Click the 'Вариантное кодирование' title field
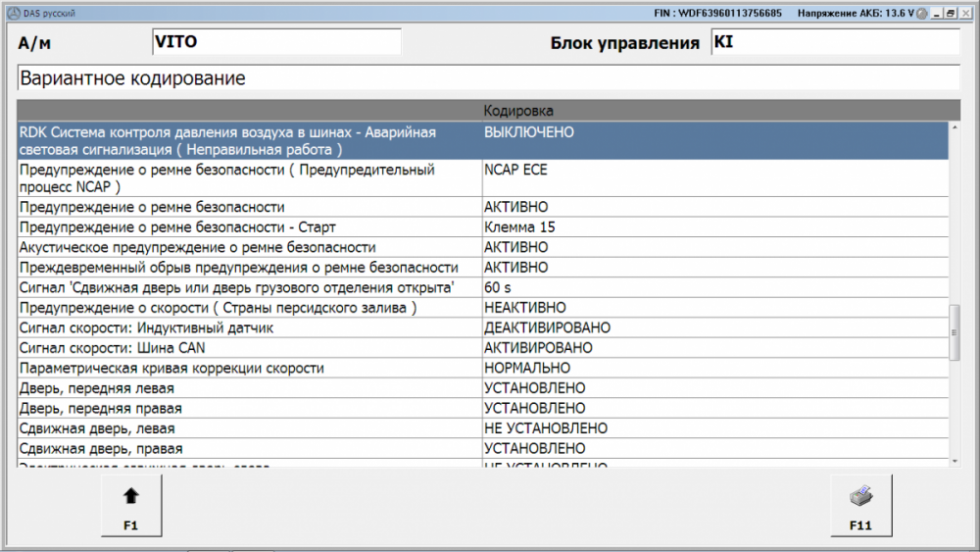Screen dimensions: 980x552 489,78
